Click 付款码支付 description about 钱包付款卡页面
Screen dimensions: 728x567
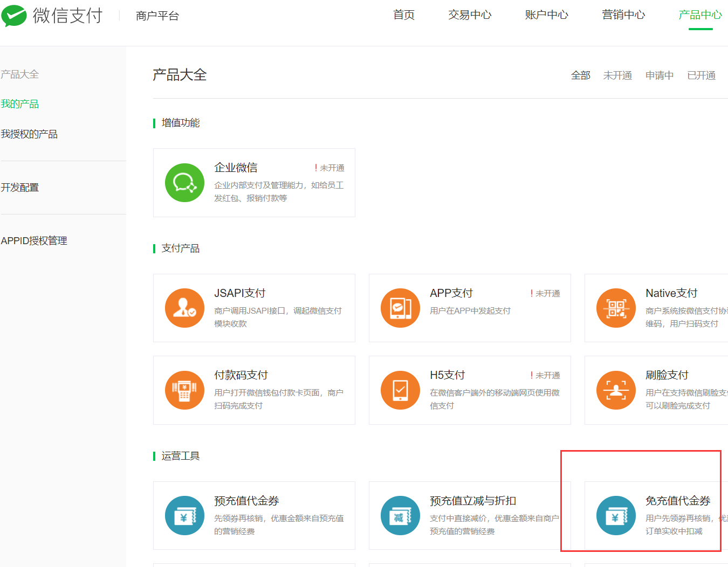coord(279,399)
